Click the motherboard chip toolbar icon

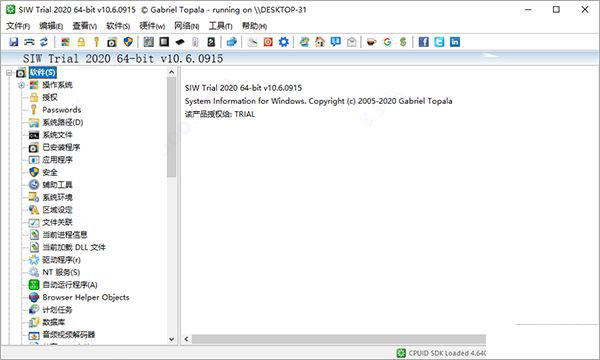click(x=148, y=42)
